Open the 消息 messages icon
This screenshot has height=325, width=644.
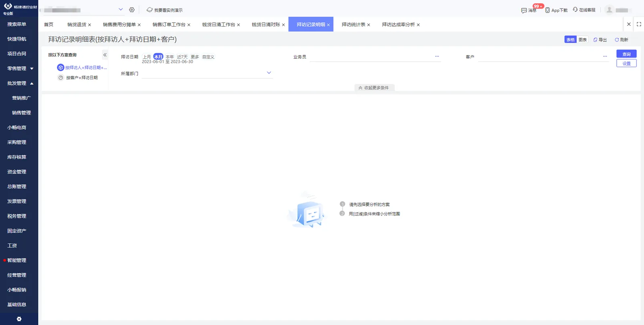(524, 10)
